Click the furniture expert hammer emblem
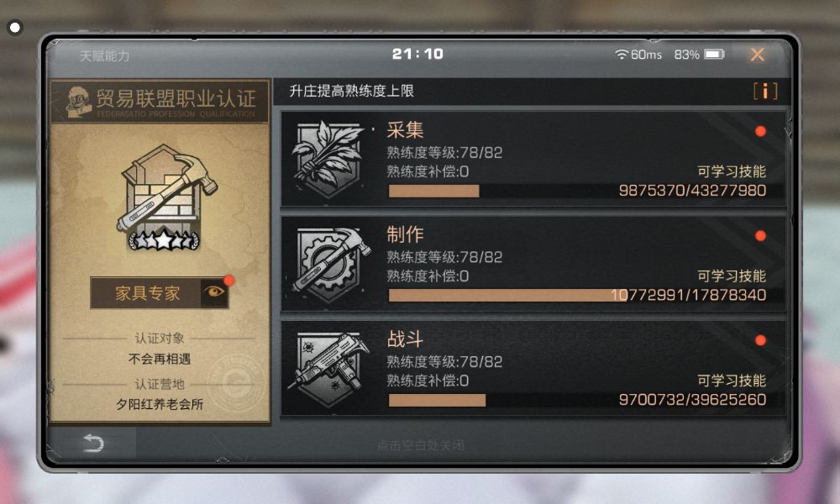The height and width of the screenshot is (504, 840). point(165,197)
